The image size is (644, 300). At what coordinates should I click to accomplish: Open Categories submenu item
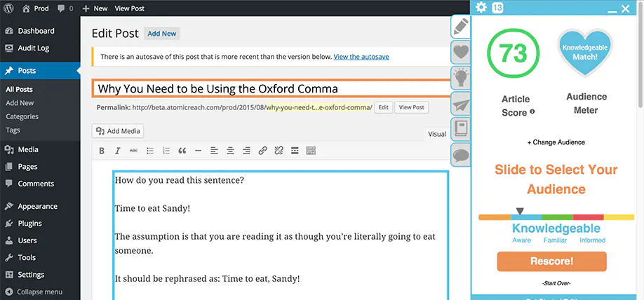[22, 116]
